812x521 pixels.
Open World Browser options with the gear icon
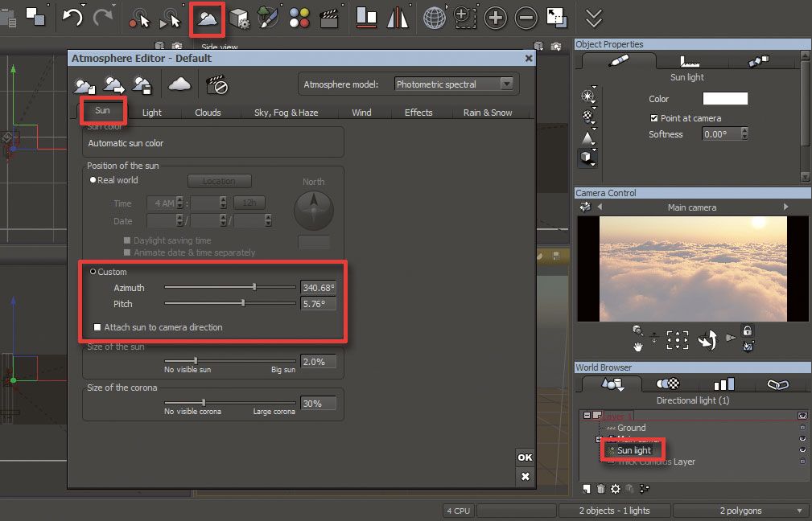[615, 488]
